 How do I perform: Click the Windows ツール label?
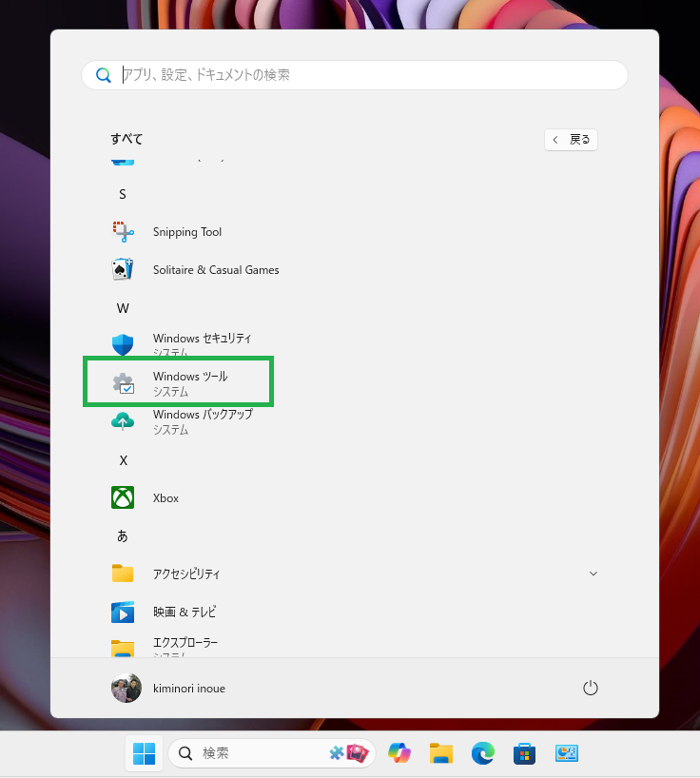(x=190, y=377)
